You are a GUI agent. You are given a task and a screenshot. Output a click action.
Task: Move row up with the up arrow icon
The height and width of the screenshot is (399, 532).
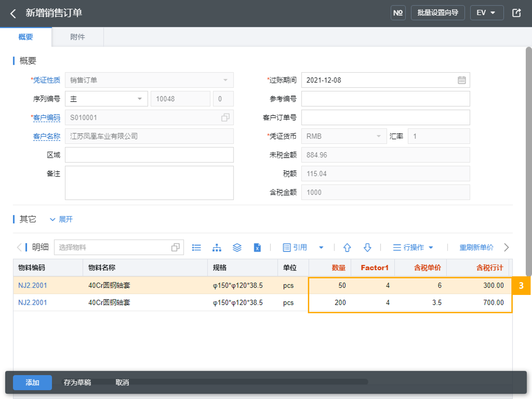click(347, 247)
